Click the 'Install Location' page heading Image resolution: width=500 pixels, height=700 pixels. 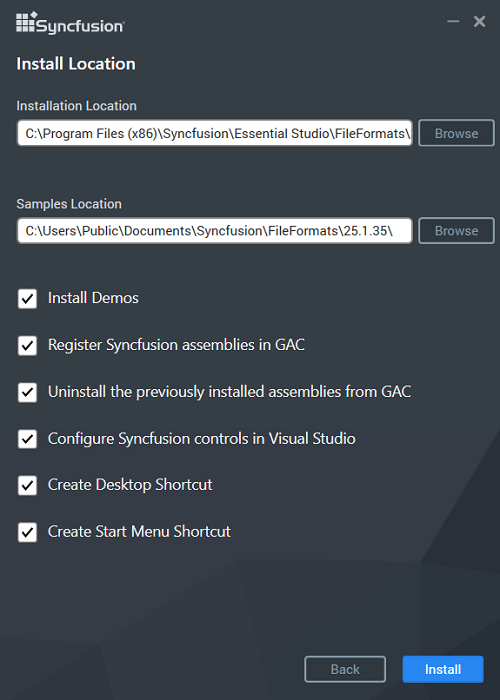[x=76, y=64]
